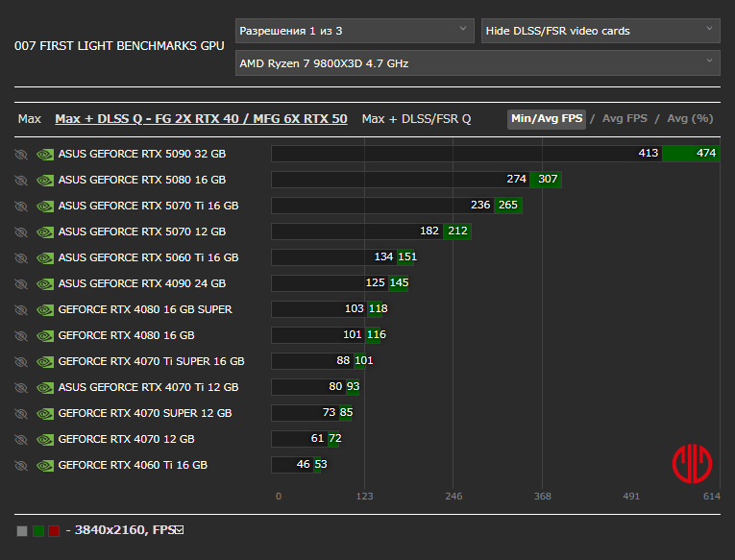Switch to the Max preset tab
Viewport: 735px width, 560px height.
click(30, 119)
